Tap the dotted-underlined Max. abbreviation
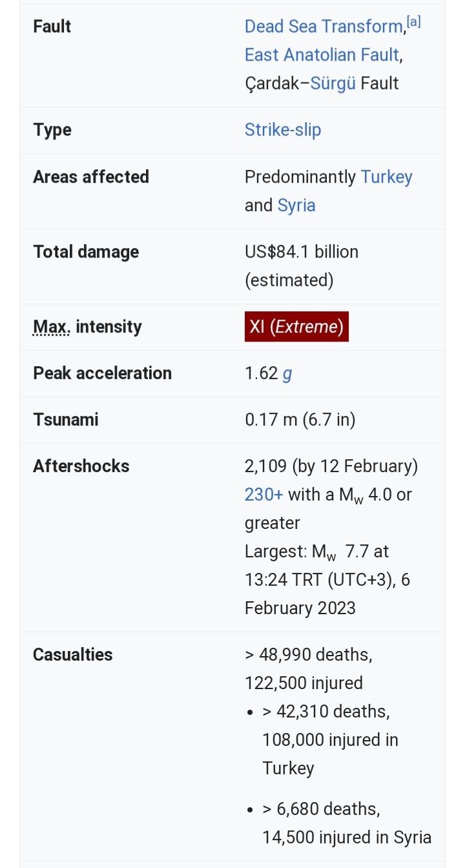Screen dimensions: 465x868 pyautogui.click(x=51, y=327)
